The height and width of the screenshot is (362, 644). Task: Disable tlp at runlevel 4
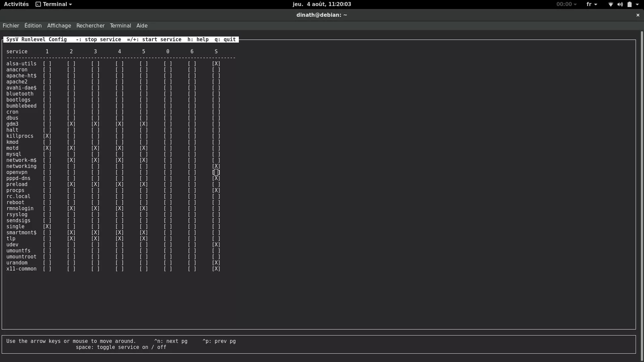[x=119, y=239]
